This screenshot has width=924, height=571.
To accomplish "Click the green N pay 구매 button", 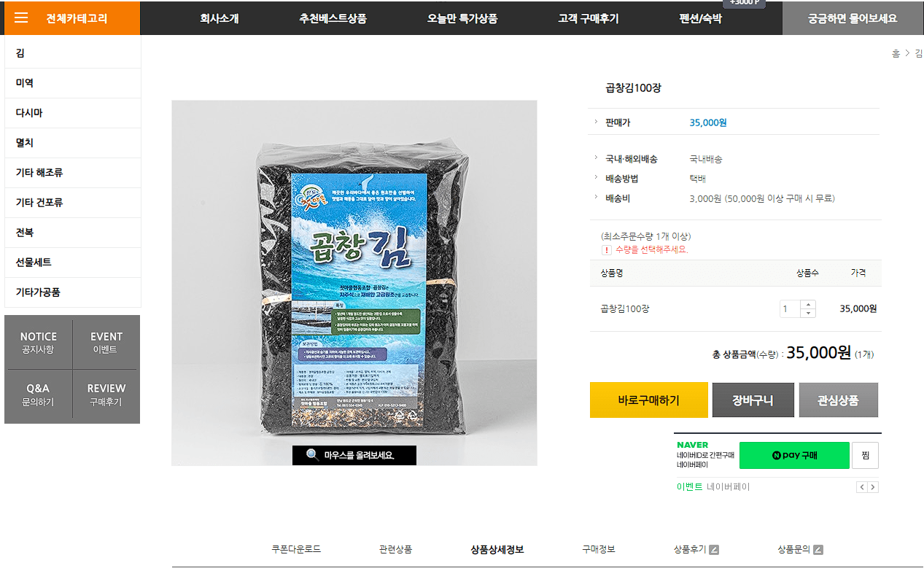I will click(x=794, y=455).
